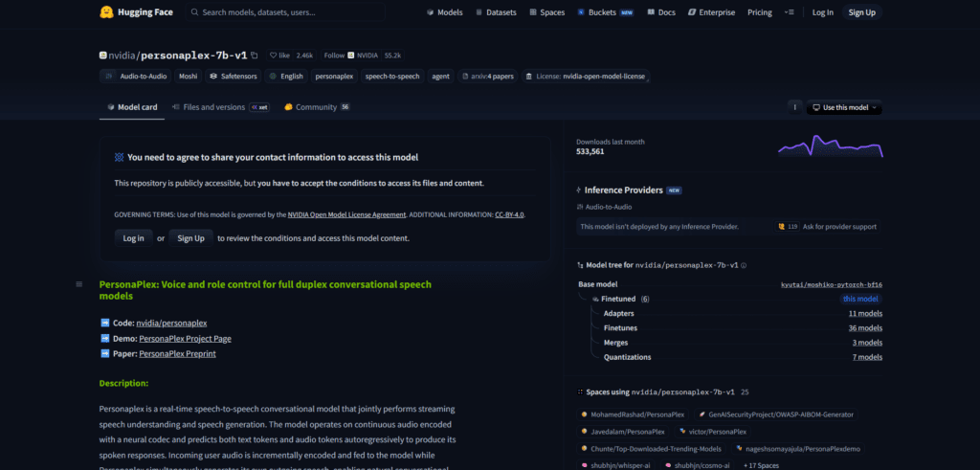This screenshot has height=470, width=980.
Task: Open the 7 models Quantizations link
Action: (867, 357)
